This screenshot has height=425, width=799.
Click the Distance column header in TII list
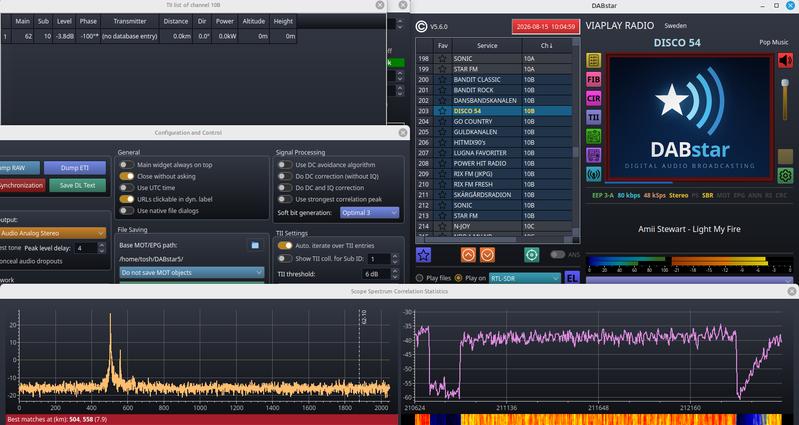coord(176,21)
